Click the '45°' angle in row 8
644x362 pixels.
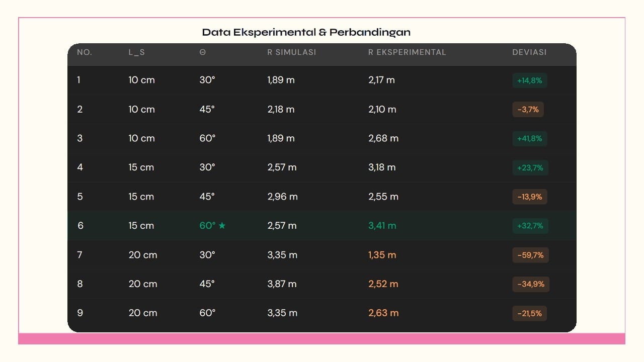tap(207, 284)
